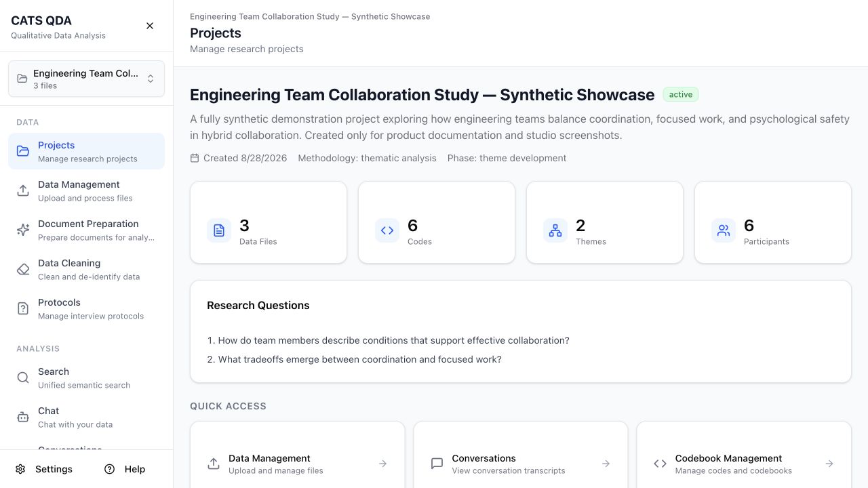Open Protocols in the sidebar
The height and width of the screenshot is (488, 868).
tap(86, 308)
